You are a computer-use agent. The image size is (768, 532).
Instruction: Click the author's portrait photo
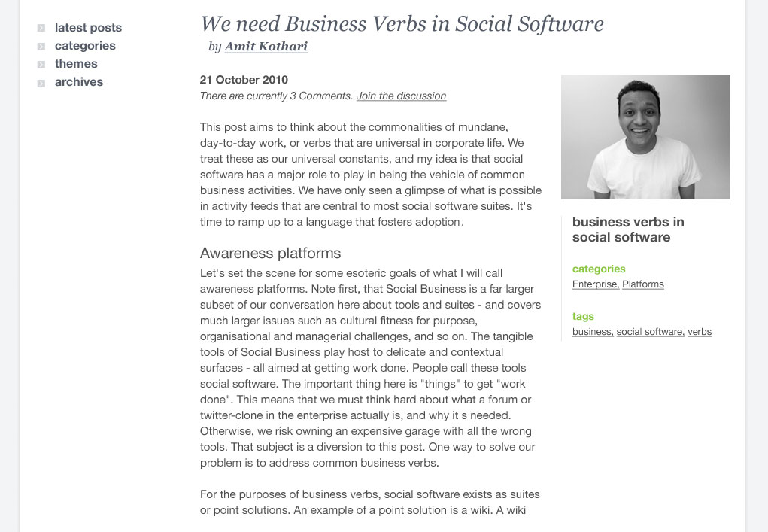point(645,137)
